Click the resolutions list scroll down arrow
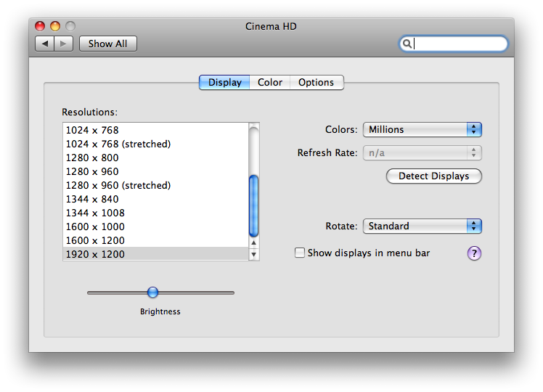Viewport: 543px width, 392px height. [x=254, y=255]
